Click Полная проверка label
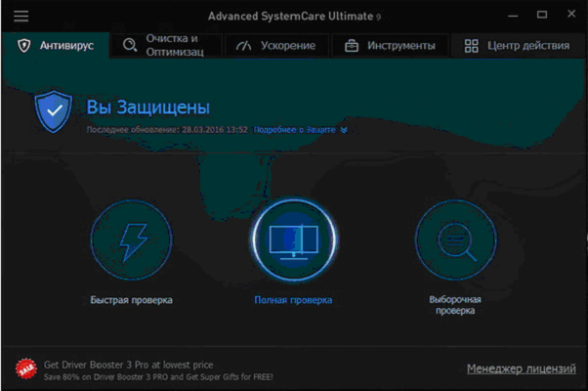Viewport: 588px width, 391px height. click(293, 300)
